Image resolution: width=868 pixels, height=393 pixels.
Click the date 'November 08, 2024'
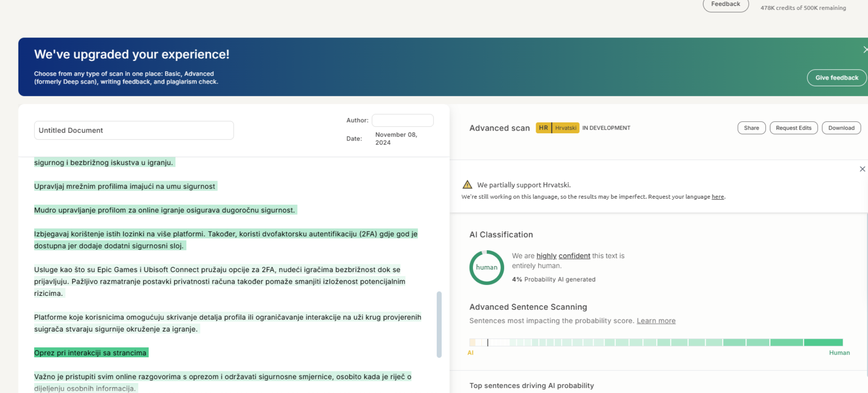click(396, 139)
